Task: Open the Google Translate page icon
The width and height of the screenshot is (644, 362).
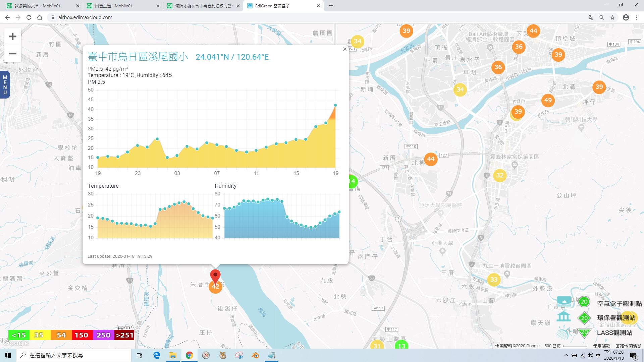Action: click(x=591, y=17)
